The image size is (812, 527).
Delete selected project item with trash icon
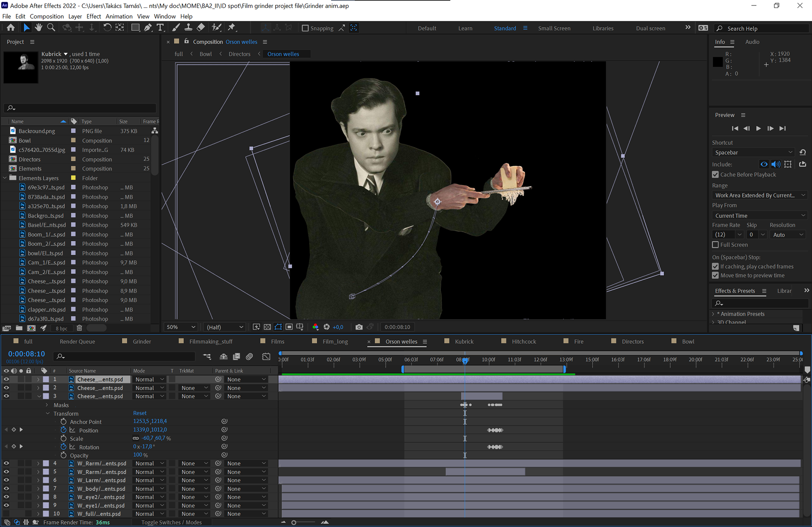coord(79,328)
